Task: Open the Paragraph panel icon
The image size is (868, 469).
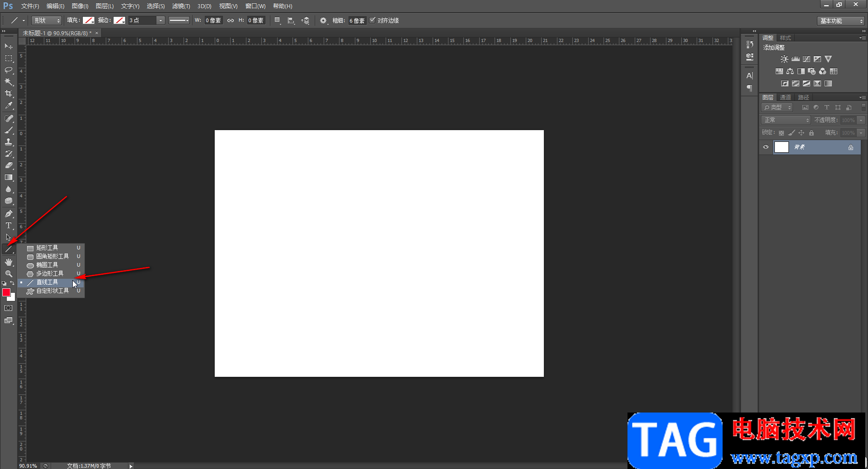Action: tap(750, 88)
